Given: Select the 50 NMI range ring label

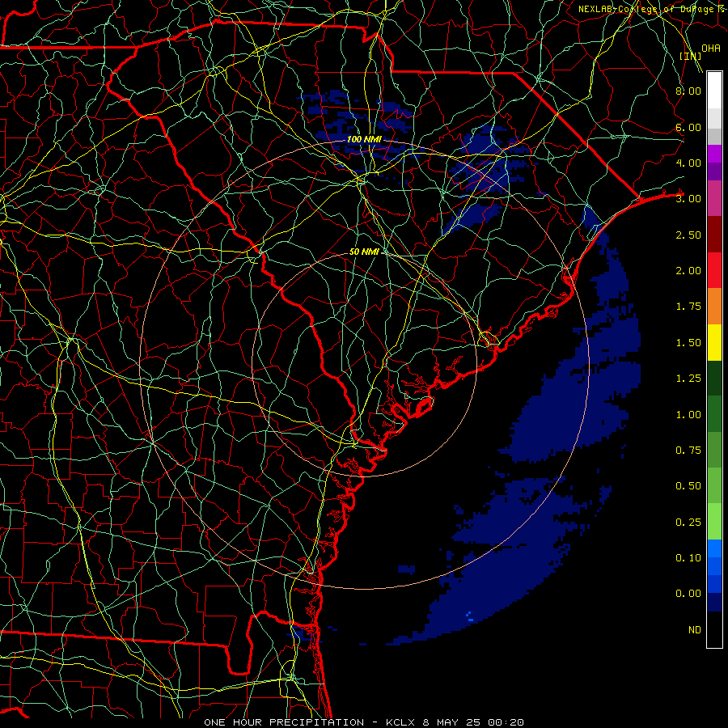Looking at the screenshot, I should coord(364,252).
